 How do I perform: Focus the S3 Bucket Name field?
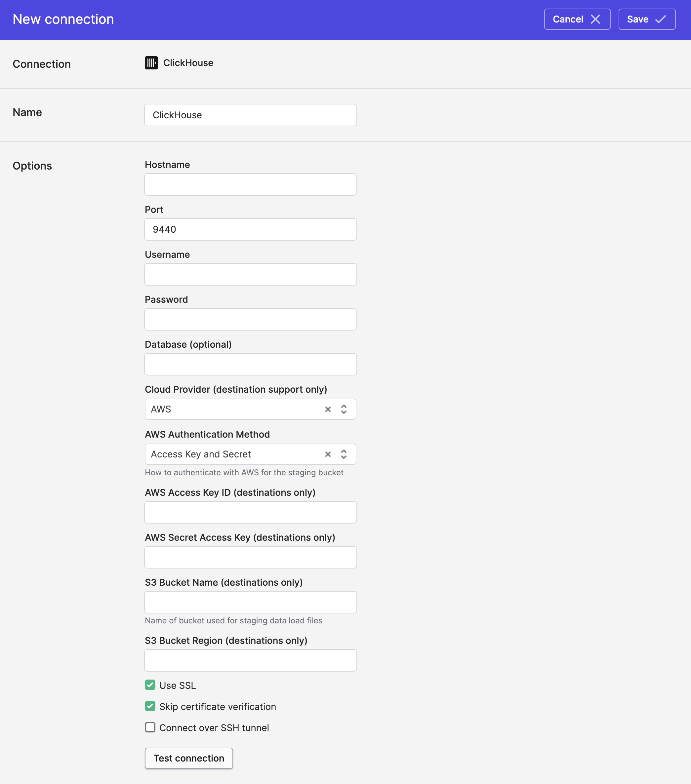point(250,602)
